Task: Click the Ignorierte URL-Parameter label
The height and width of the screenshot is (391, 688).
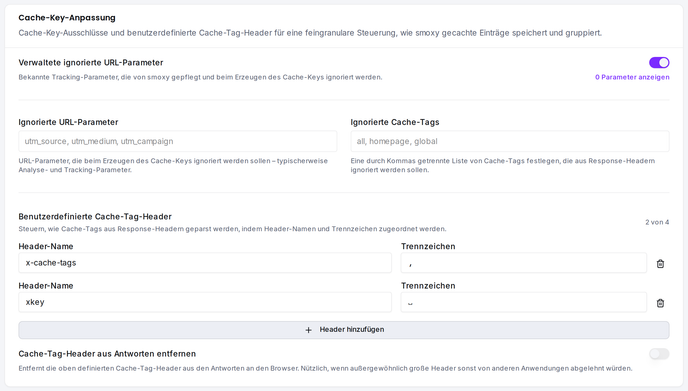Action: click(68, 122)
